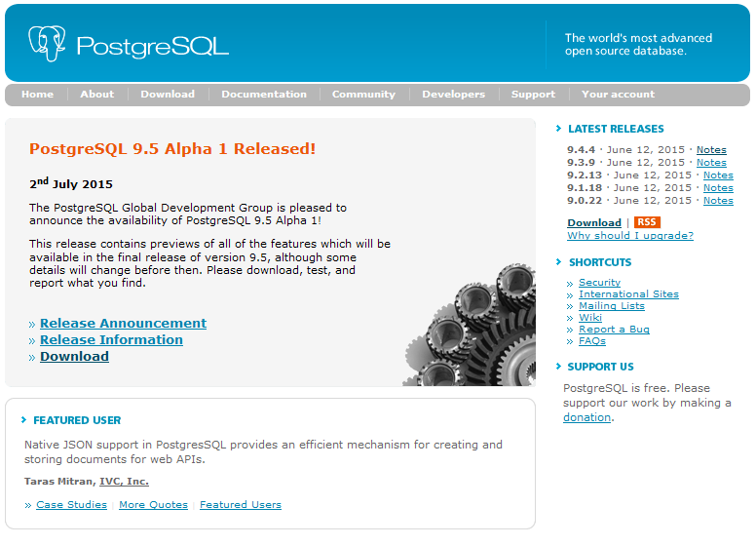Open the Documentation menu item
Viewport: 756px width, 546px height.
264,94
